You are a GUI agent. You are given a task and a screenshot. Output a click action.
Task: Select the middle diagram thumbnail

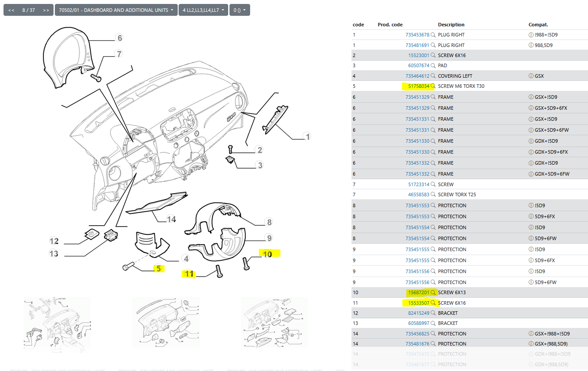165,325
